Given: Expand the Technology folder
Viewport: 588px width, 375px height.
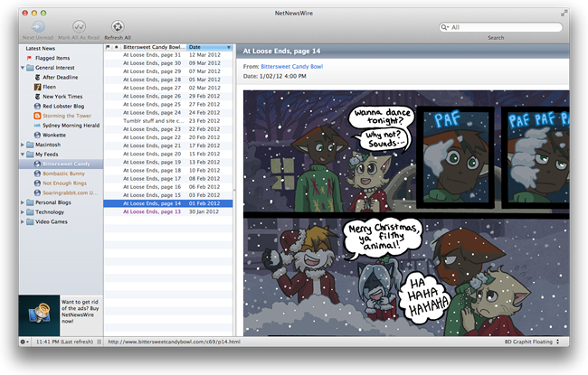Looking at the screenshot, I should click(23, 212).
